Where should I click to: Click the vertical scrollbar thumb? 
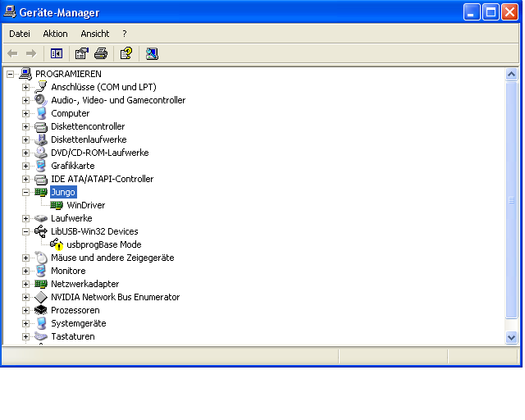click(511, 200)
